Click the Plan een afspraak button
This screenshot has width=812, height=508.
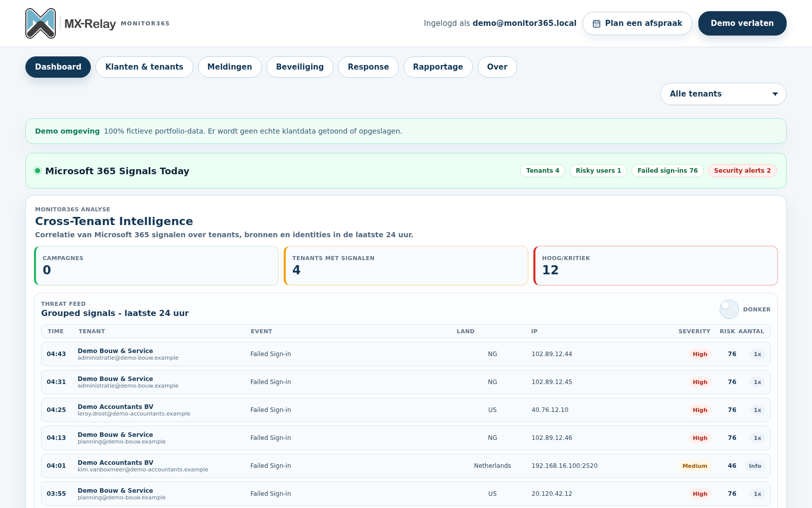coord(637,23)
